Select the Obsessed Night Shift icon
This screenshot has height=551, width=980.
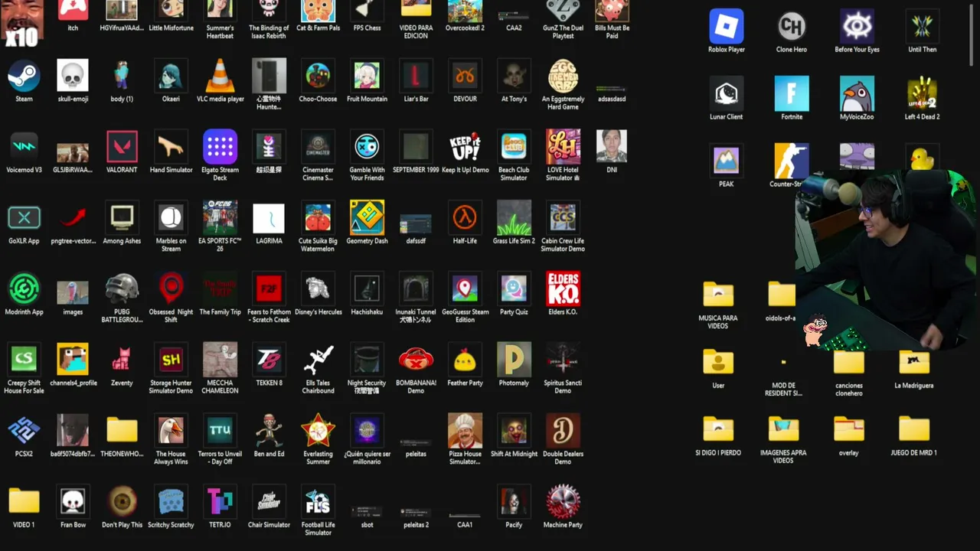171,289
